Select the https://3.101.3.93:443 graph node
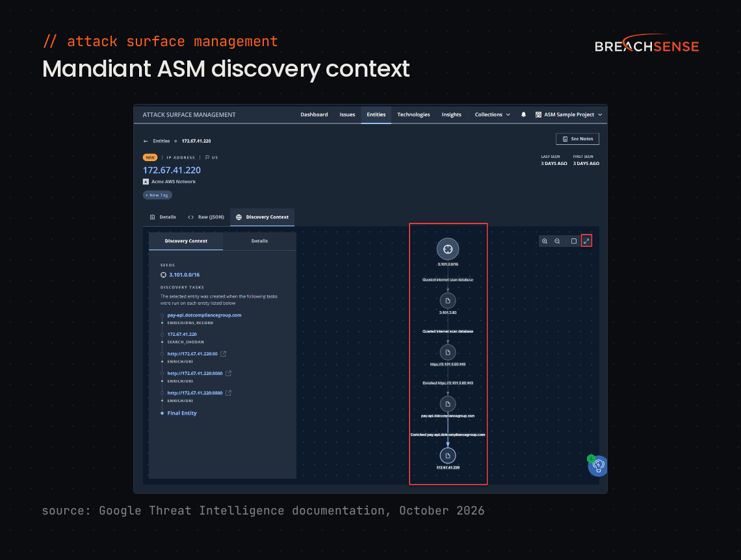 click(x=448, y=352)
